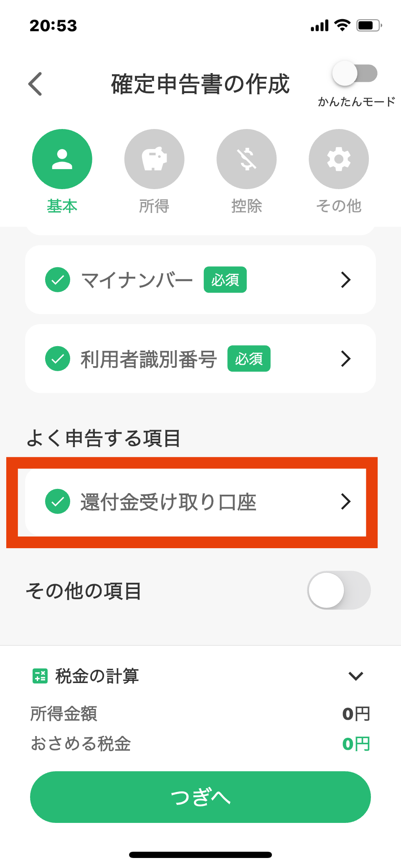The width and height of the screenshot is (401, 868).
Task: Open 還付金受け取り口座 row chevron
Action: [345, 501]
